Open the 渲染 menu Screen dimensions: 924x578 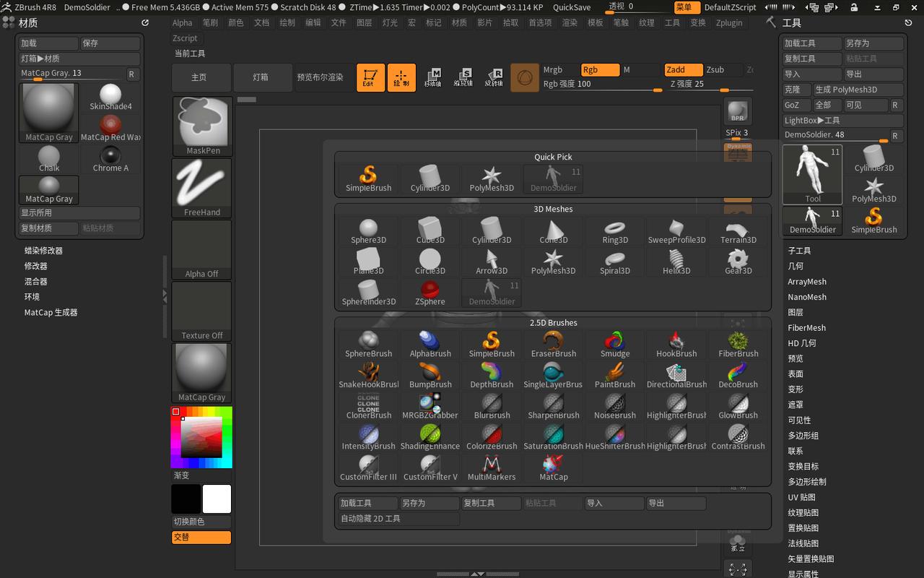570,23
